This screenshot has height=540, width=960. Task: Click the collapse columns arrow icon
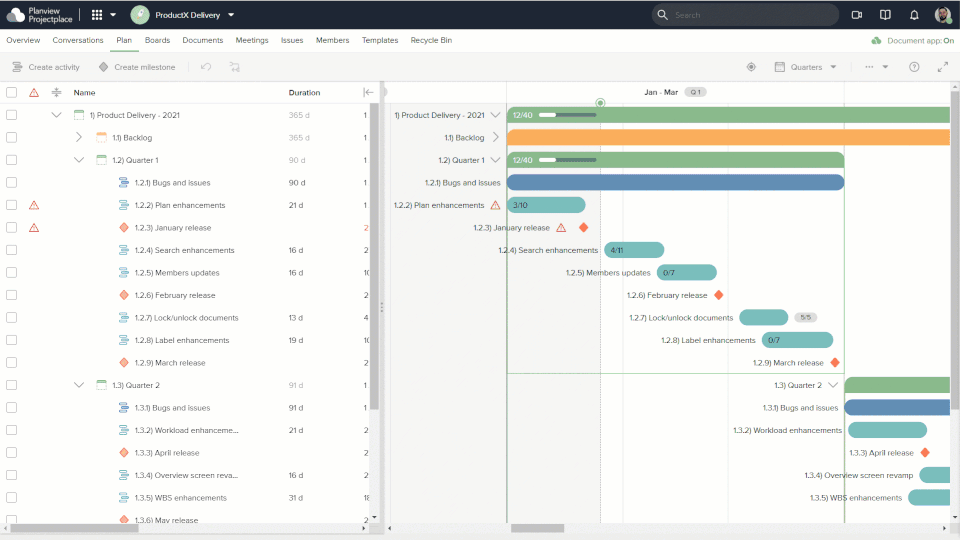[x=368, y=92]
